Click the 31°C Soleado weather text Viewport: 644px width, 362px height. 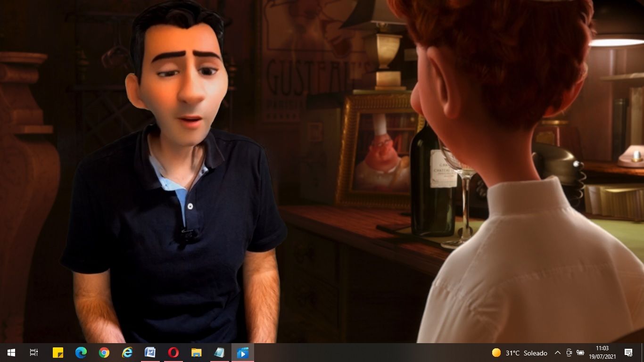tap(526, 353)
